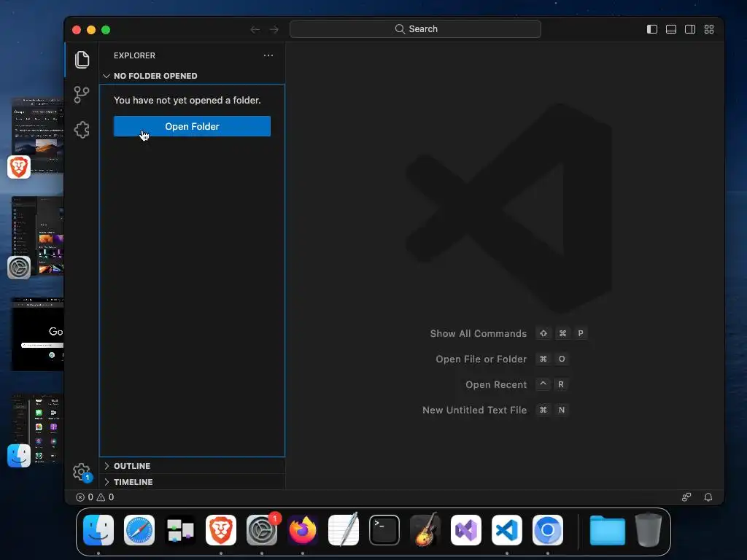The height and width of the screenshot is (560, 747).
Task: Open Chromium from the Dock
Action: 548,530
